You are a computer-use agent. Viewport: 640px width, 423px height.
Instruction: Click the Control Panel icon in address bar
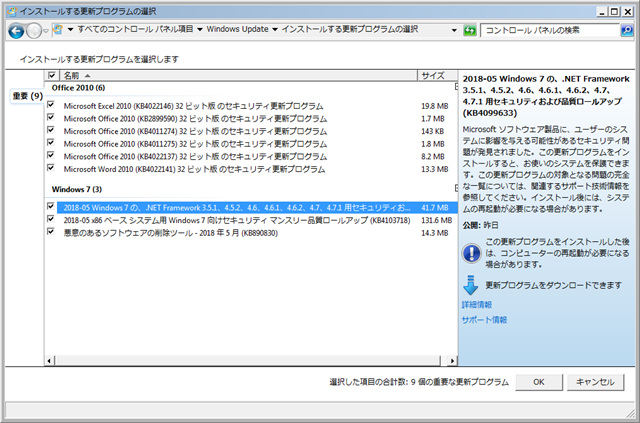click(58, 29)
